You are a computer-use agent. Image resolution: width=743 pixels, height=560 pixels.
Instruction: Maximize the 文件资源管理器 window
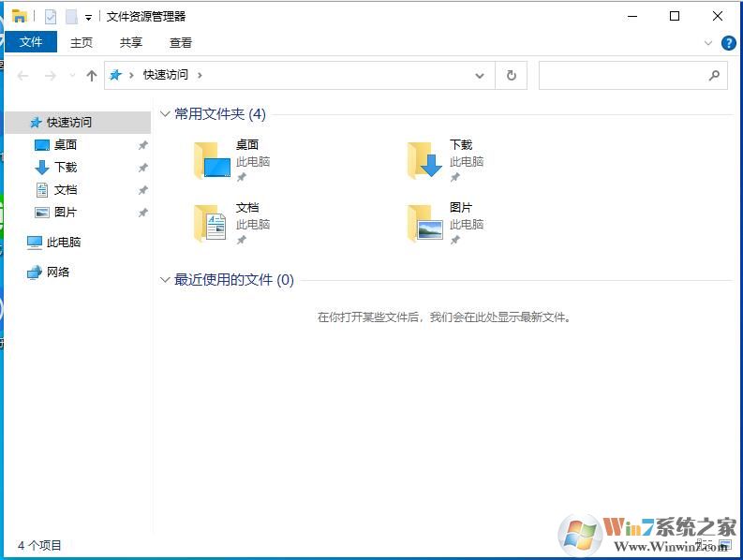(675, 16)
